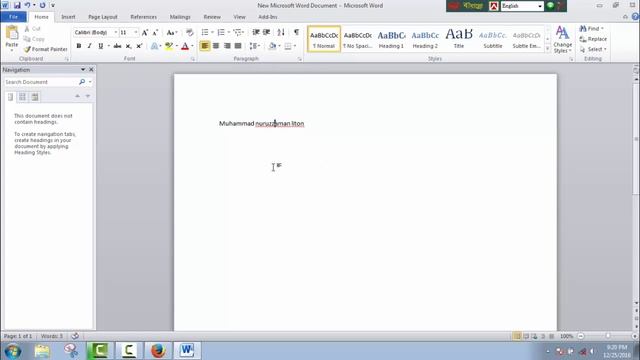Screen dimensions: 640x360
Task: Toggle Align Text Left
Action: [x=205, y=46]
